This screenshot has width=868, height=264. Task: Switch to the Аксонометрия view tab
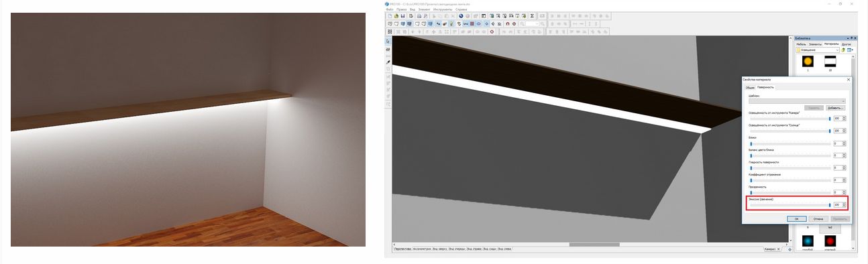coord(421,249)
